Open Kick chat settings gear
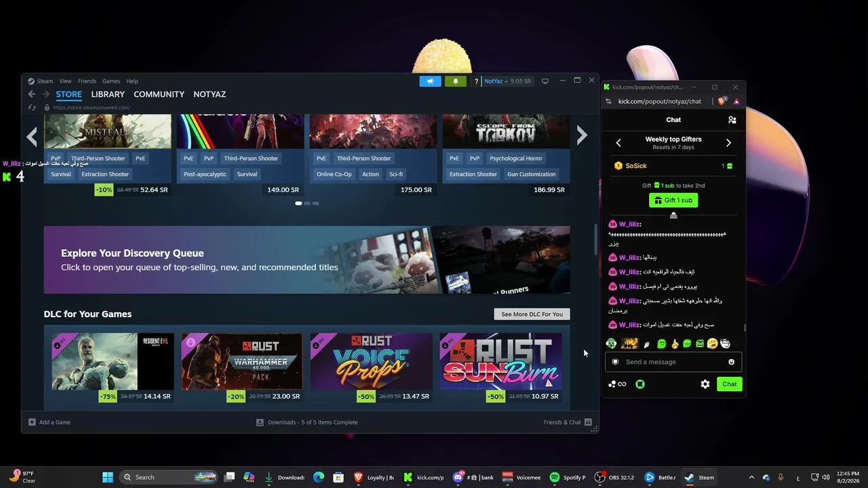 pos(705,384)
